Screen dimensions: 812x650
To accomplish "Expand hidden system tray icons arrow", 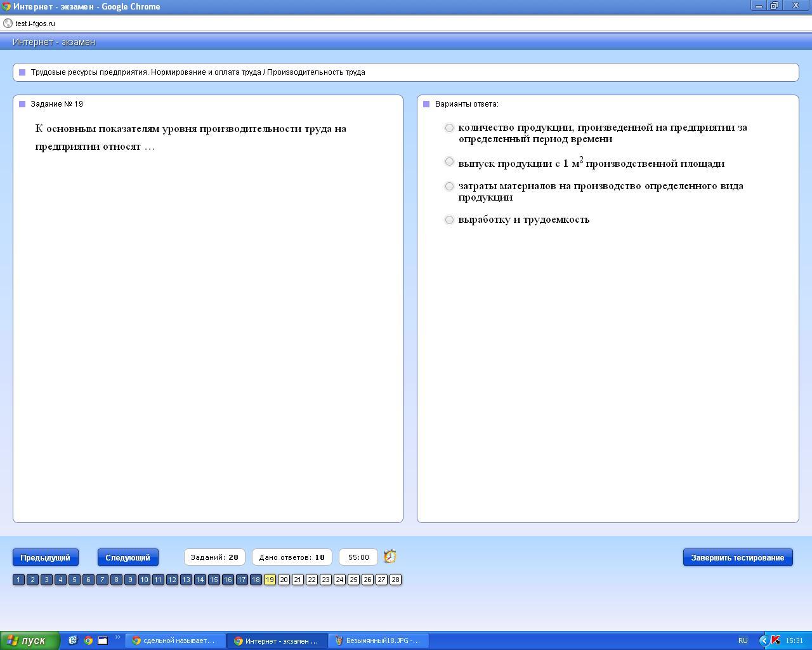I will 764,640.
